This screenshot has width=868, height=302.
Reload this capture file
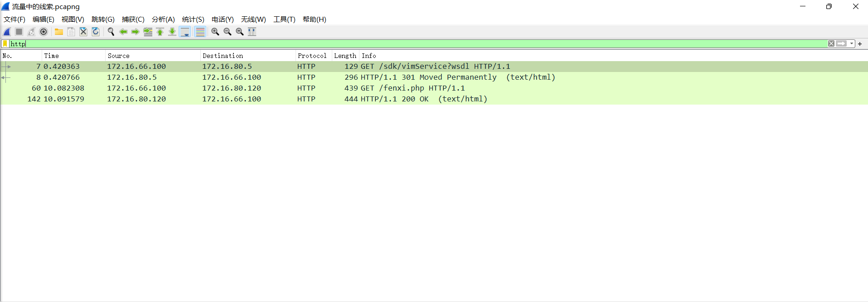(x=96, y=32)
